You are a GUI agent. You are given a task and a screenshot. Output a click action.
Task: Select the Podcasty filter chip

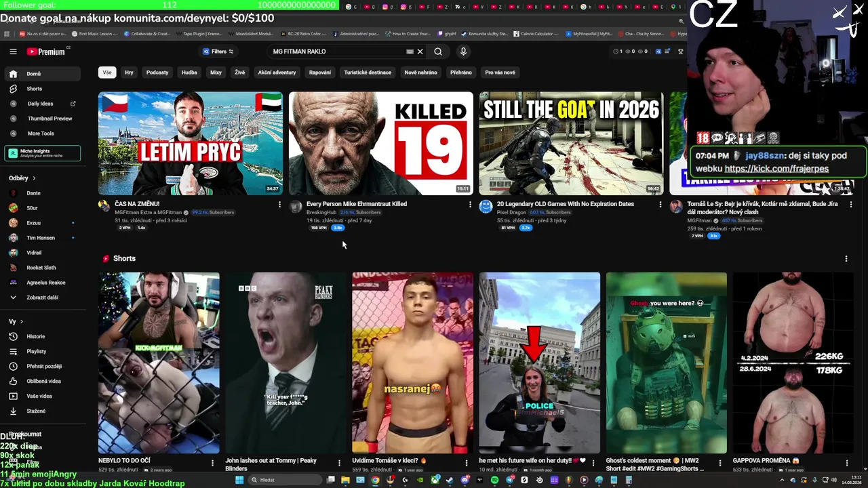157,73
